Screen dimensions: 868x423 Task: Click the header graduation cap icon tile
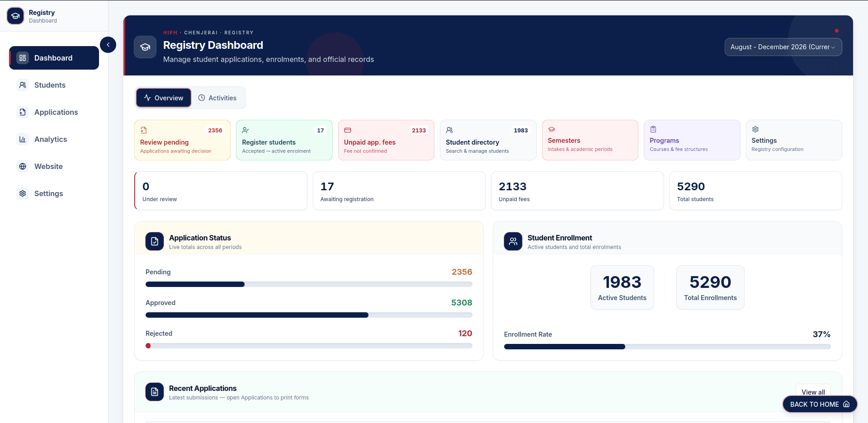coord(145,47)
